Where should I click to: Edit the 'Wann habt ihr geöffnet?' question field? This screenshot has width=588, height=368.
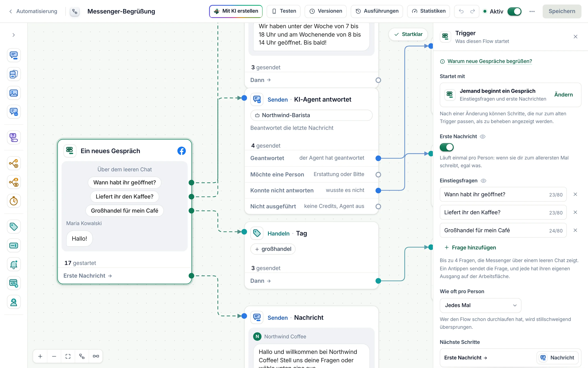click(x=503, y=194)
